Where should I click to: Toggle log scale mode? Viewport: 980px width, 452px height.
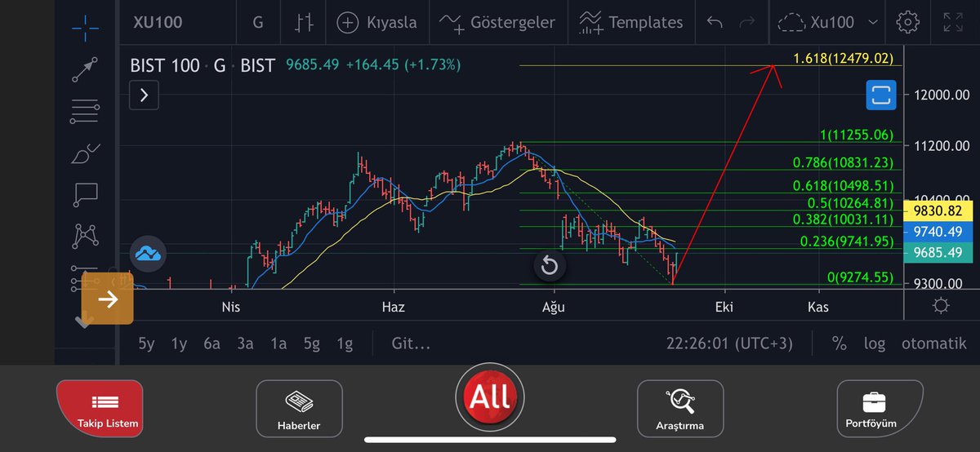coord(875,343)
